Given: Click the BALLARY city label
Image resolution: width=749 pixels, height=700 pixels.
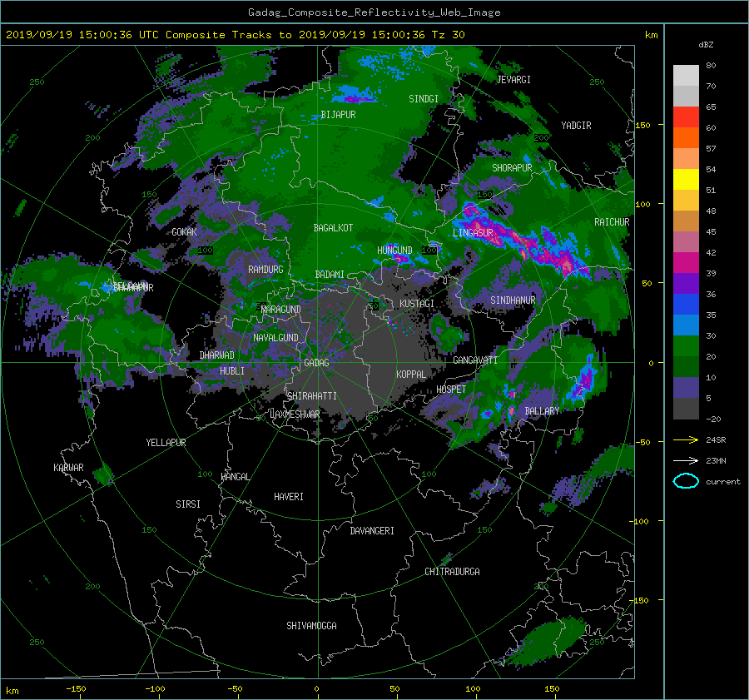Looking at the screenshot, I should [x=542, y=411].
